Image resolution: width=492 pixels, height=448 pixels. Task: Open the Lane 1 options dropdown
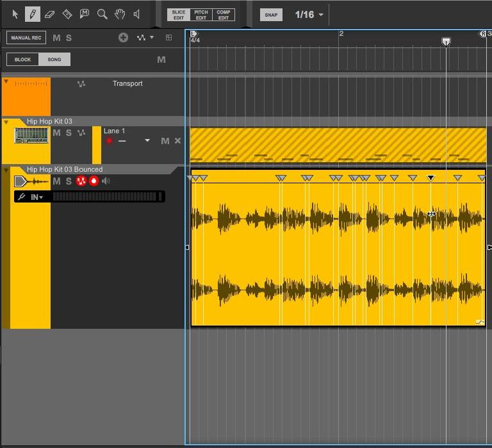[147, 140]
